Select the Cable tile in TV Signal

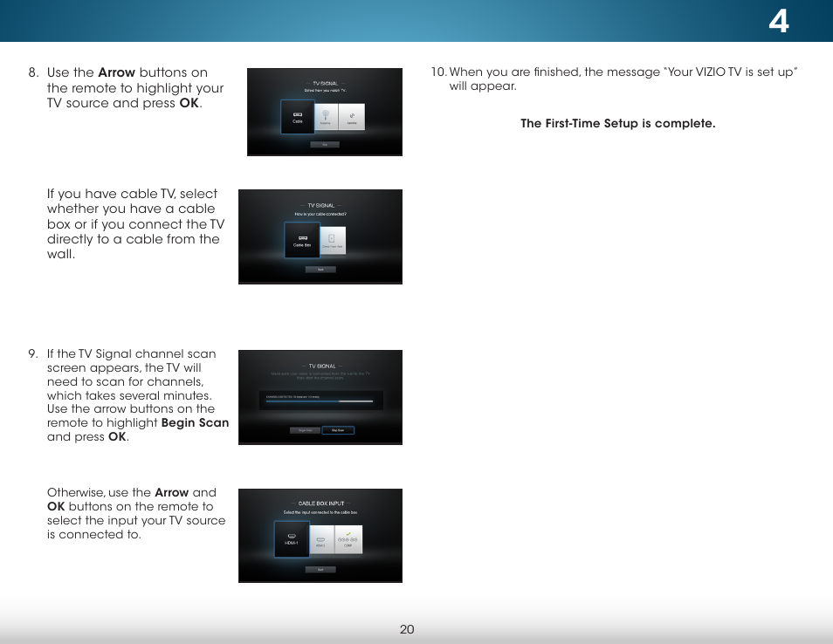point(298,117)
